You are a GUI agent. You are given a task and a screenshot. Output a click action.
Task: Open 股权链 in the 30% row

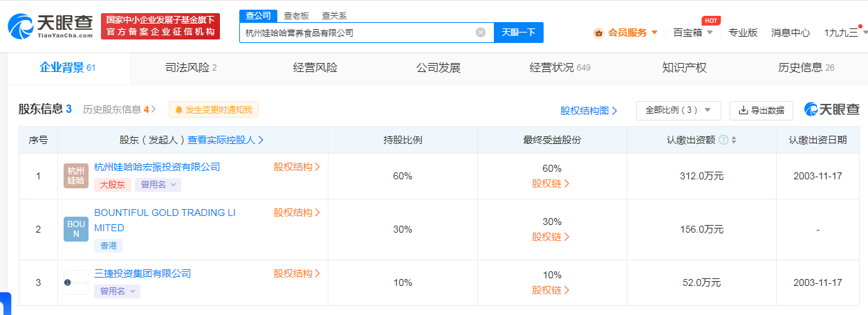point(551,237)
